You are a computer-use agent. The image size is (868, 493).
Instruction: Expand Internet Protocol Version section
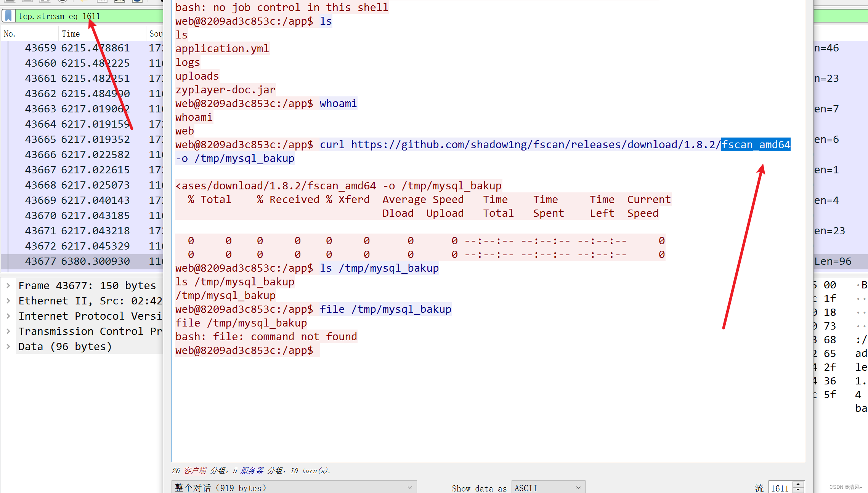8,315
